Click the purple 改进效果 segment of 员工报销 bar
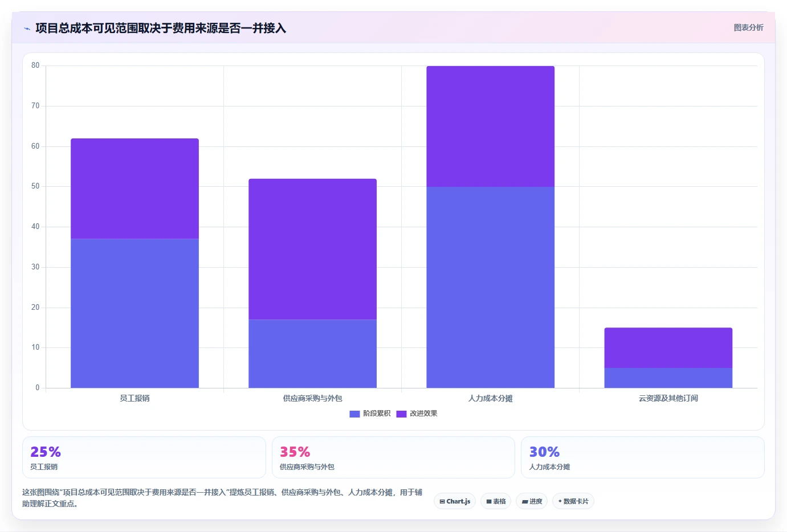787x532 pixels. coord(134,189)
